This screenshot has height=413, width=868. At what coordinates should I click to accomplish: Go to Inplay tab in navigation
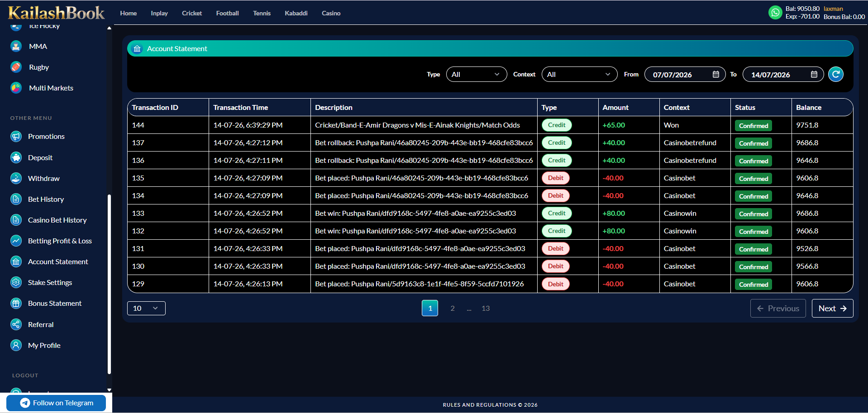coord(159,13)
